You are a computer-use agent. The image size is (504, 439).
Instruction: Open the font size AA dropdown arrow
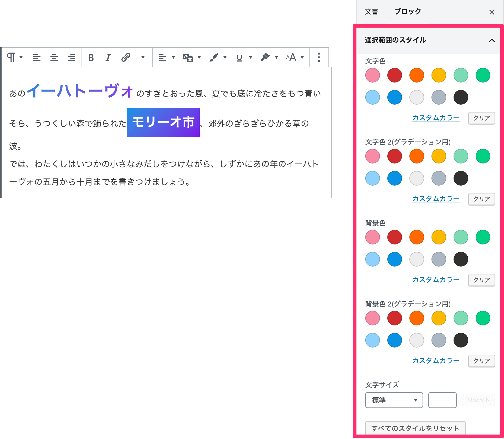302,57
